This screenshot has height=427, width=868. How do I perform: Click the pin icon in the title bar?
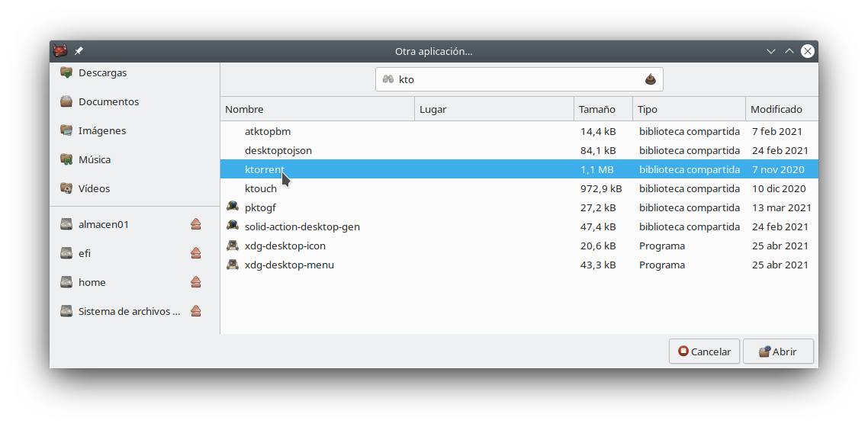(x=79, y=51)
